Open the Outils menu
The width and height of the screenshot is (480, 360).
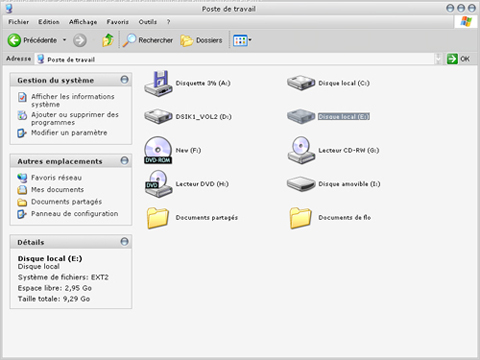tap(148, 22)
